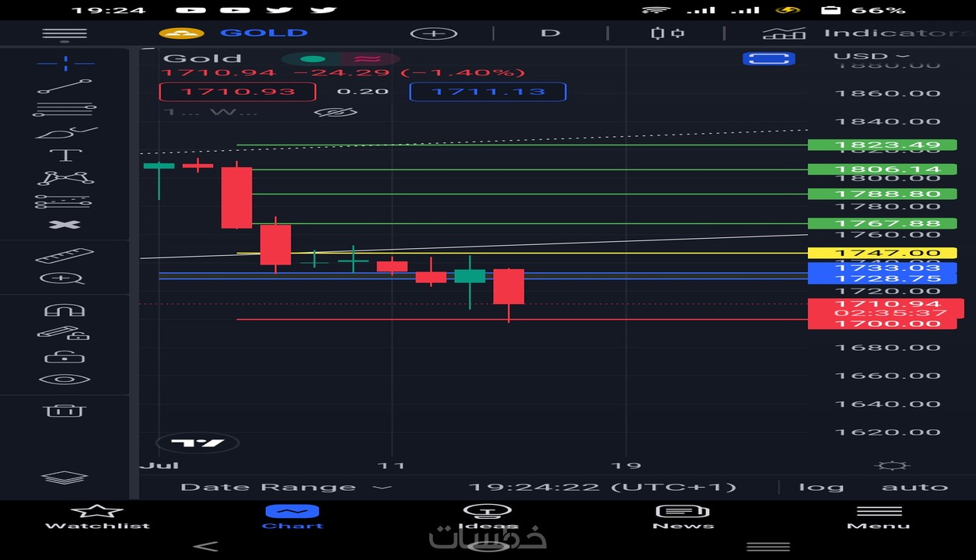Open the XABCD Pattern tool
Screen dimensions: 976x560
[65, 177]
